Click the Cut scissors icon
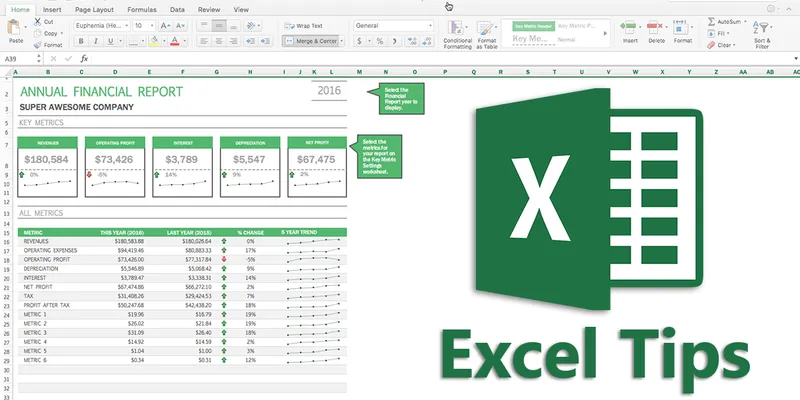The height and width of the screenshot is (400, 800). pyautogui.click(x=36, y=21)
